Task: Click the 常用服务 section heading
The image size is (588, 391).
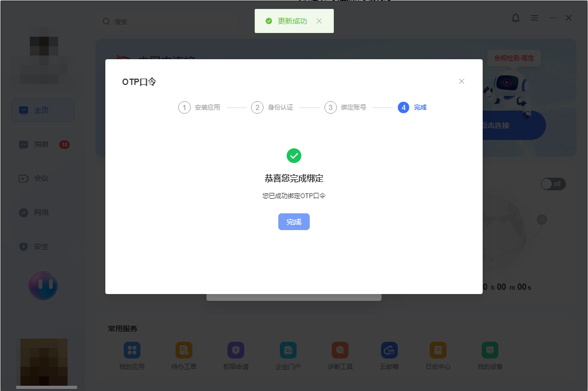Action: [123, 329]
